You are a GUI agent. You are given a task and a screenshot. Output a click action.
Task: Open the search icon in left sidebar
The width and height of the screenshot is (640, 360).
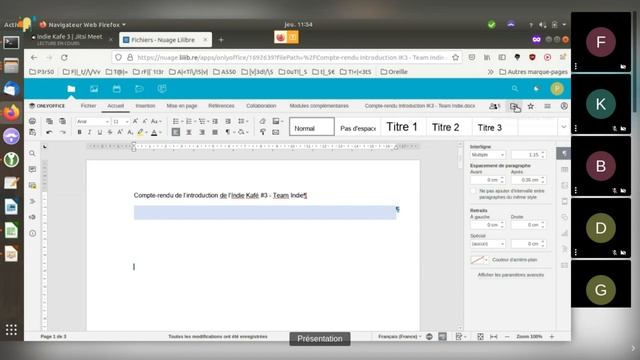click(32, 153)
